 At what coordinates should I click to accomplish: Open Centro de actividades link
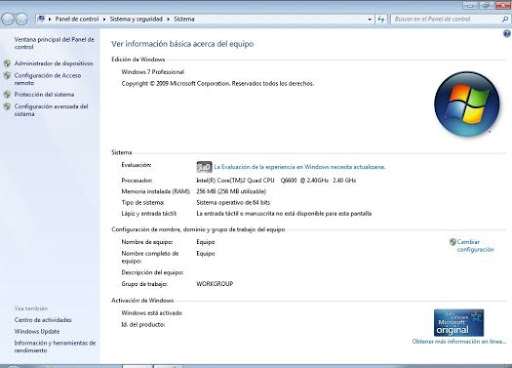pyautogui.click(x=43, y=320)
